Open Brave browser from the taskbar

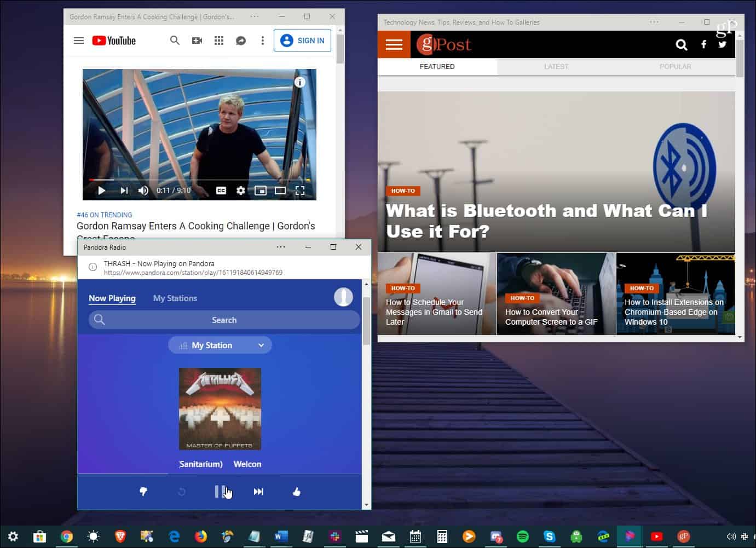click(x=120, y=537)
